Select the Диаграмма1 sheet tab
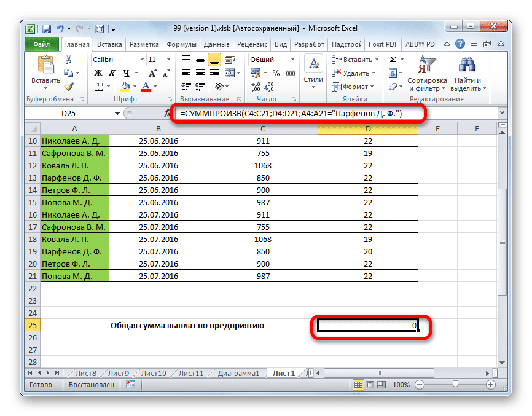The width and height of the screenshot is (532, 416). (238, 373)
